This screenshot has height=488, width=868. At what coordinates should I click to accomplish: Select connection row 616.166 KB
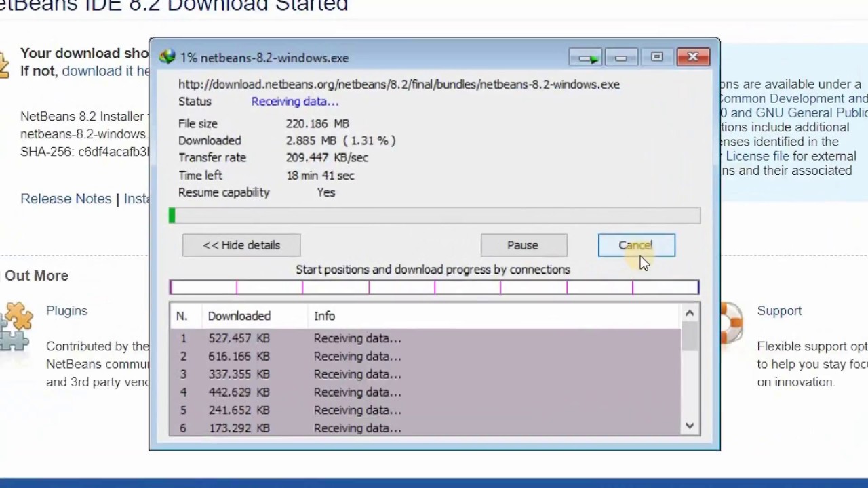425,357
